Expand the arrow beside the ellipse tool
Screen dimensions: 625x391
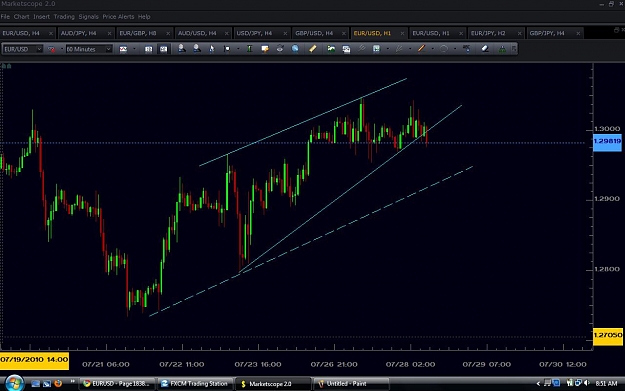click(x=455, y=49)
